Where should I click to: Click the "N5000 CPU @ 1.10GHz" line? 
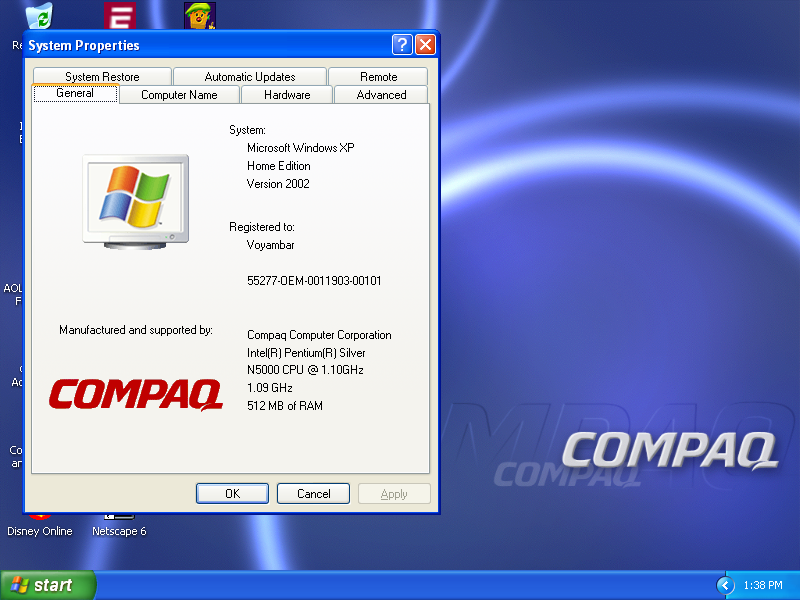coord(305,370)
